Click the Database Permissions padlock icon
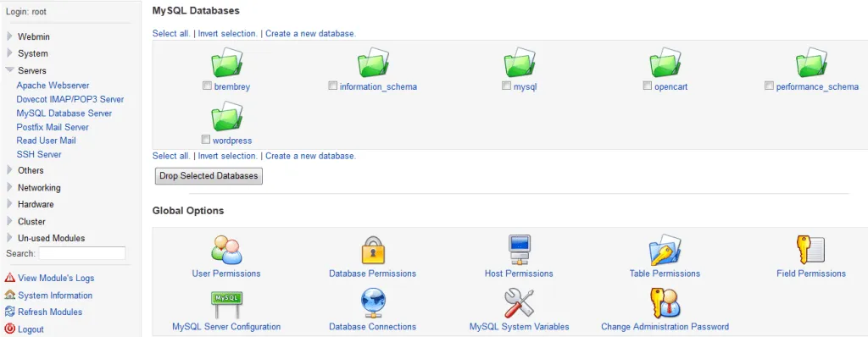The height and width of the screenshot is (337, 868). coord(373,250)
